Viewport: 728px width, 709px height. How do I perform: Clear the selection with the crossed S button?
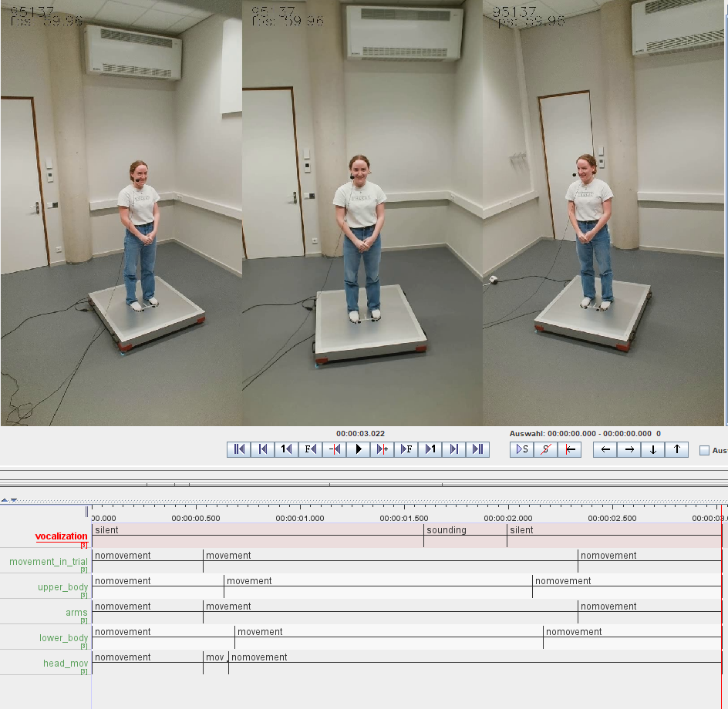(545, 449)
